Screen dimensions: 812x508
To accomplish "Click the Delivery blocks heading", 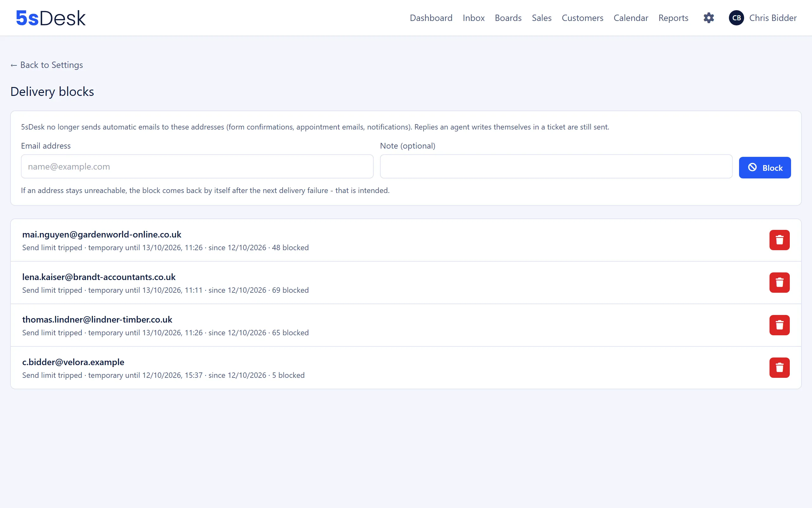I will tap(52, 92).
